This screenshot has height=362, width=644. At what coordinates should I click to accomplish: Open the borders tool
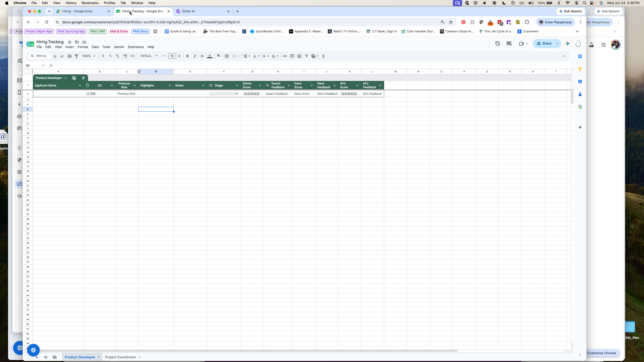227,56
